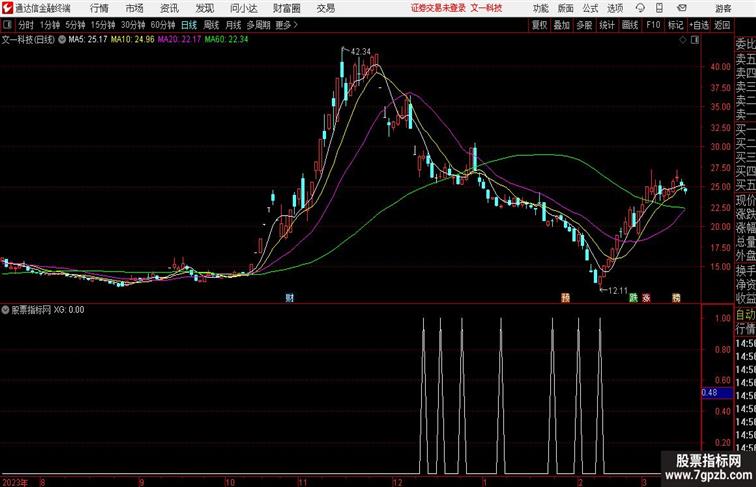Add stock with +自选 button
The width and height of the screenshot is (756, 487).
699,25
